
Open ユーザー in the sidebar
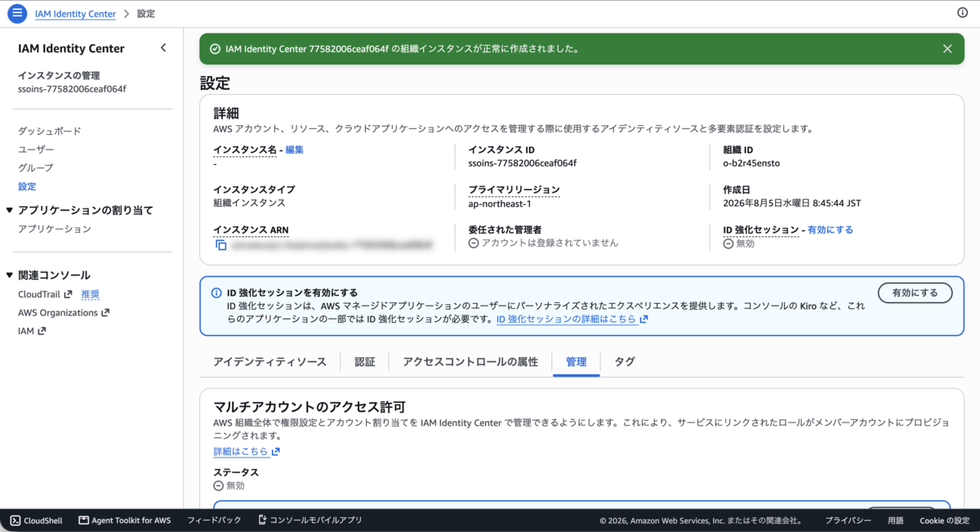coord(36,150)
